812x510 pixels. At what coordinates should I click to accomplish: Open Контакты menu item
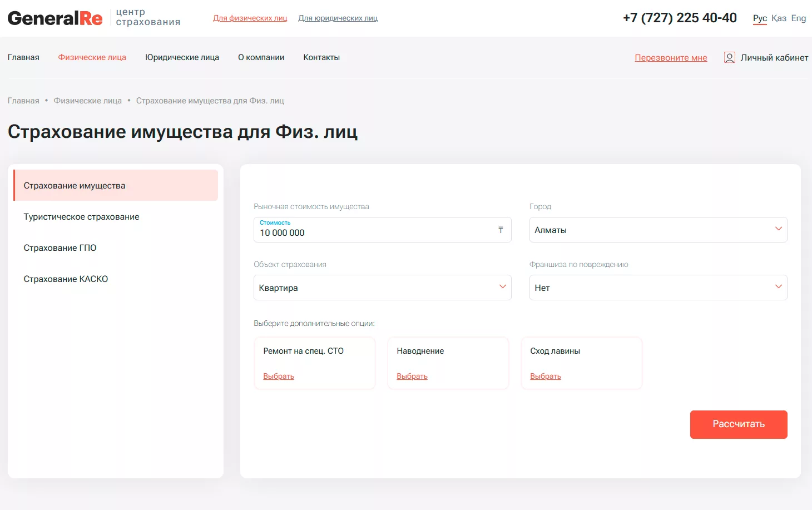[321, 57]
